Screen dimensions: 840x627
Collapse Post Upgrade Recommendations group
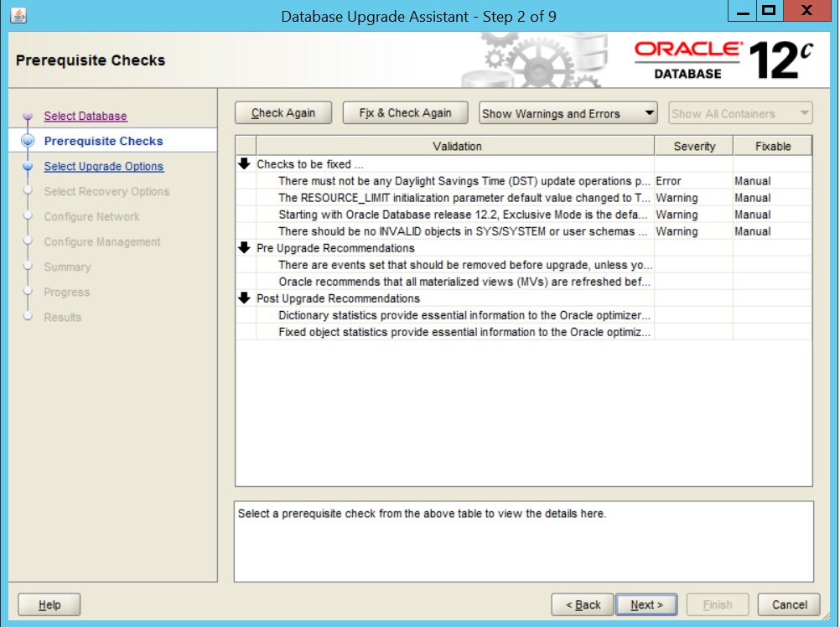pos(244,298)
